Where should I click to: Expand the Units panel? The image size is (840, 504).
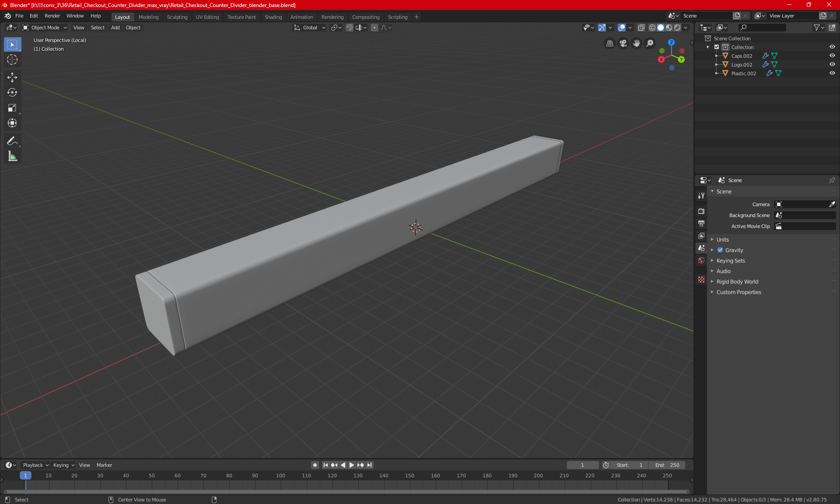pos(723,240)
